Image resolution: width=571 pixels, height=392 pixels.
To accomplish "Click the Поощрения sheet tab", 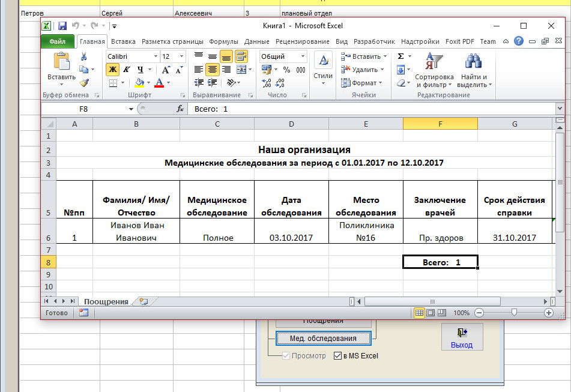I will click(x=106, y=301).
